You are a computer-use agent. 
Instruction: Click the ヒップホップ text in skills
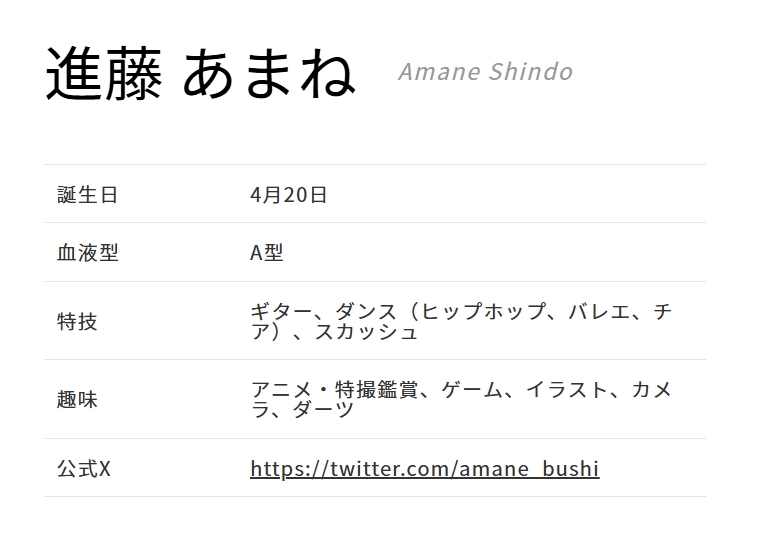point(484,311)
